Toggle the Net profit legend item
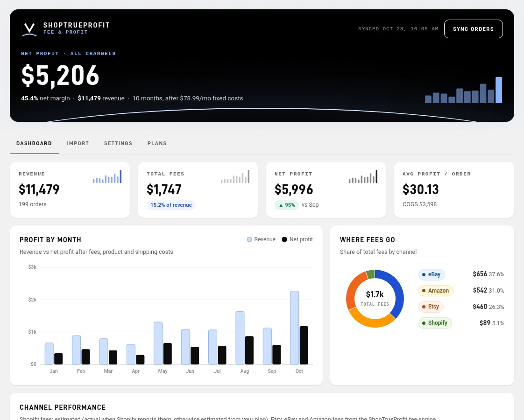524x420 pixels. pos(297,239)
